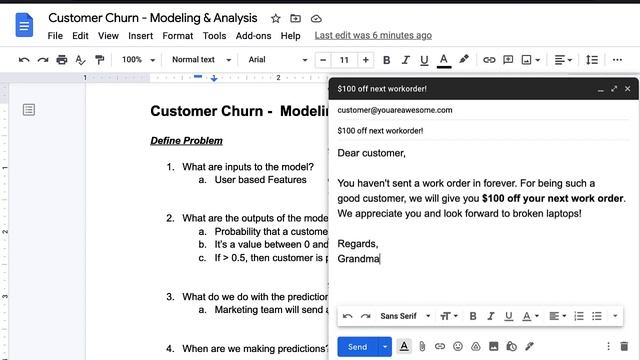Open the Docs alignment dropdown

tap(563, 60)
